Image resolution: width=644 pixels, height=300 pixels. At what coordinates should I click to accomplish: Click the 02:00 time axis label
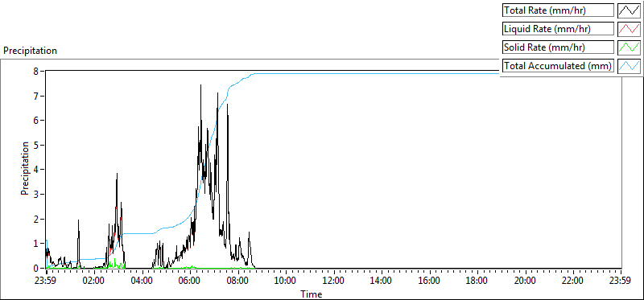[x=94, y=282]
